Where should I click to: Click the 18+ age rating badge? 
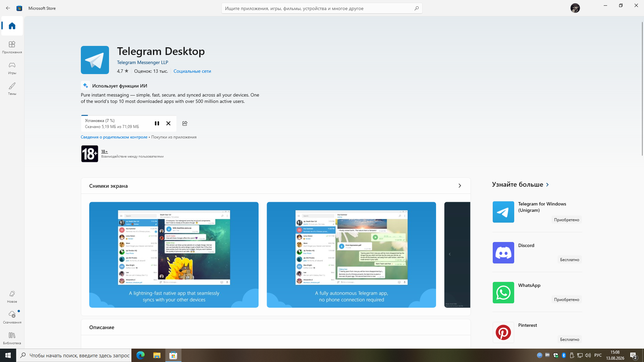(x=90, y=154)
